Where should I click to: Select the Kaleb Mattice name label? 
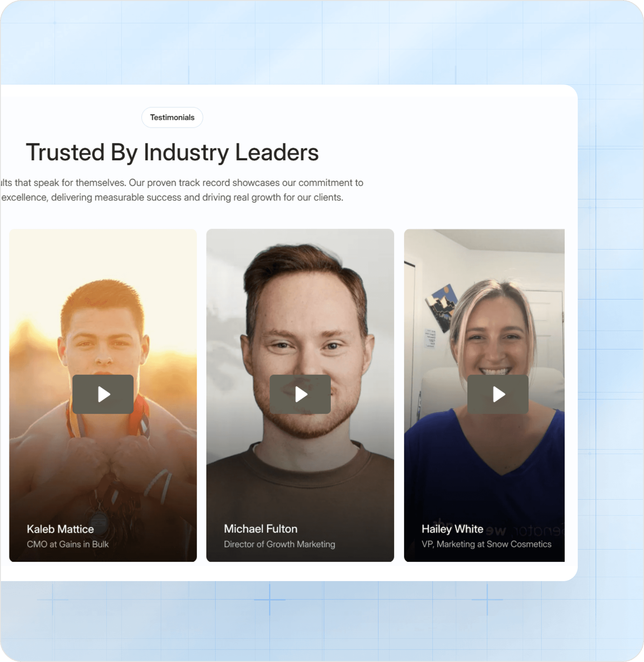(60, 529)
